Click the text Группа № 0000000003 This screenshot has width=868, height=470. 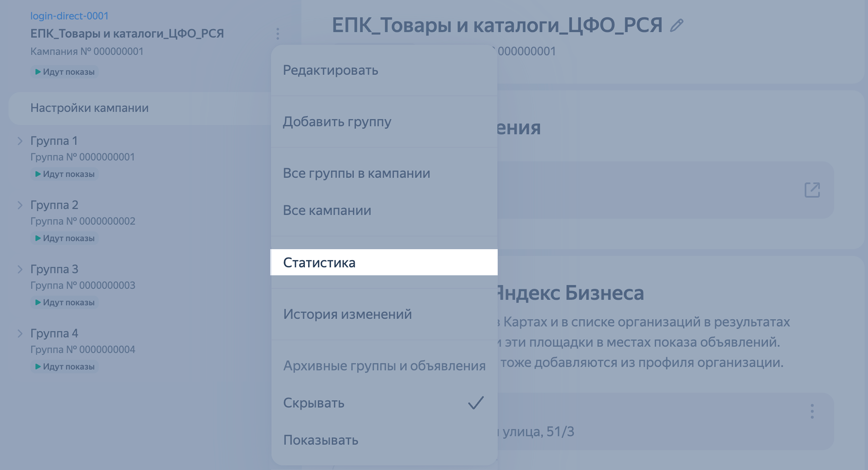[83, 285]
